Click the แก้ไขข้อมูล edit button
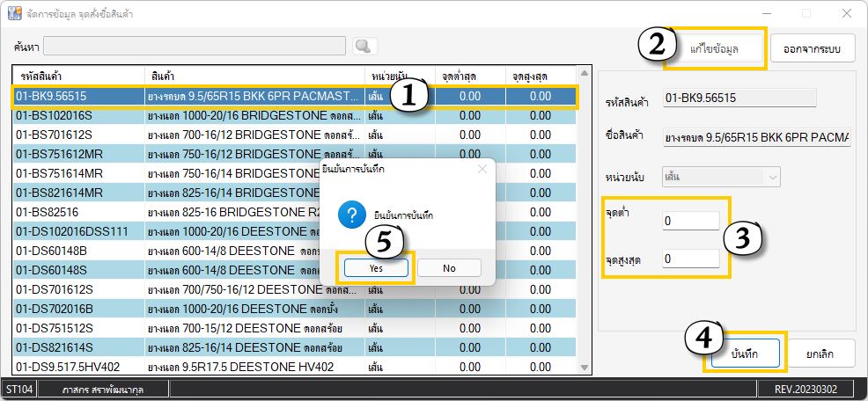Viewport: 868px width, 401px height. click(x=713, y=50)
